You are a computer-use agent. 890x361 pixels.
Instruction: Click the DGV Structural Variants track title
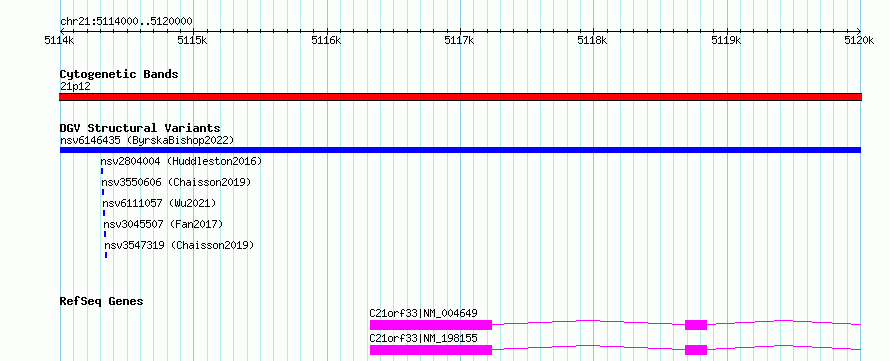click(x=140, y=128)
